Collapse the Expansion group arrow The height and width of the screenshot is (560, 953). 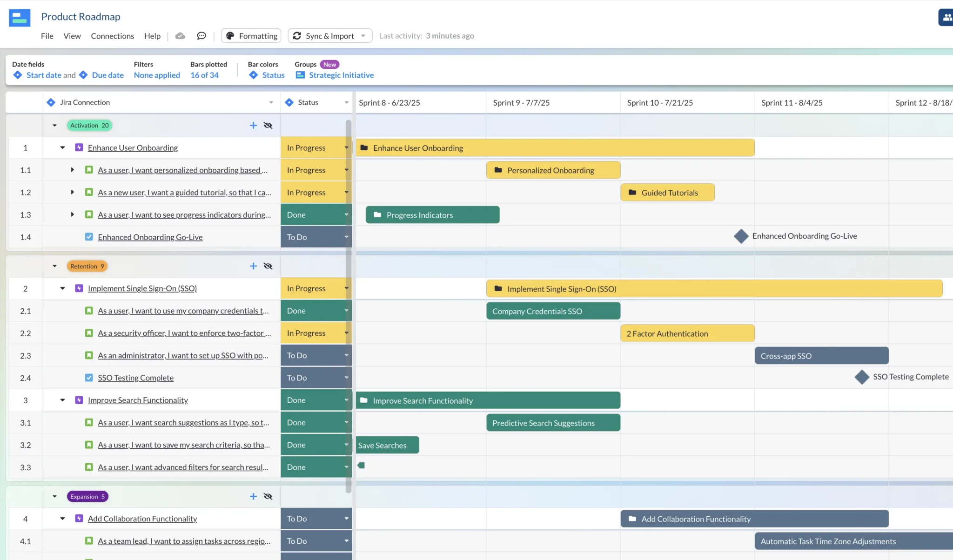pos(54,496)
